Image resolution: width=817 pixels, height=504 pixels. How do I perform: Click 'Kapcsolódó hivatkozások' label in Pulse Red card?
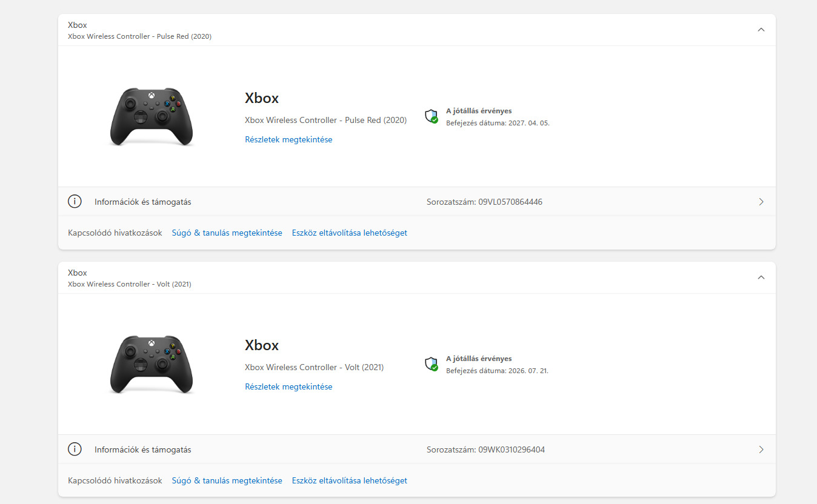pos(115,233)
